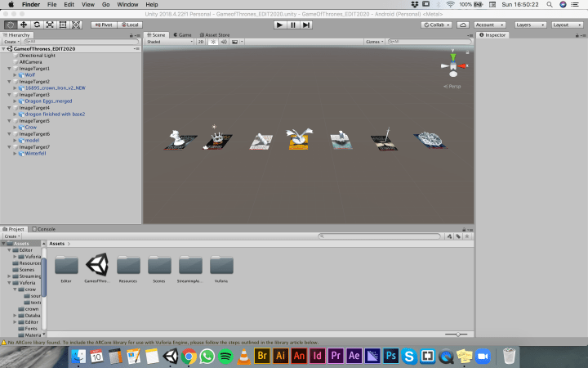Image resolution: width=588 pixels, height=368 pixels.
Task: Open the Layers dropdown
Action: pos(530,25)
